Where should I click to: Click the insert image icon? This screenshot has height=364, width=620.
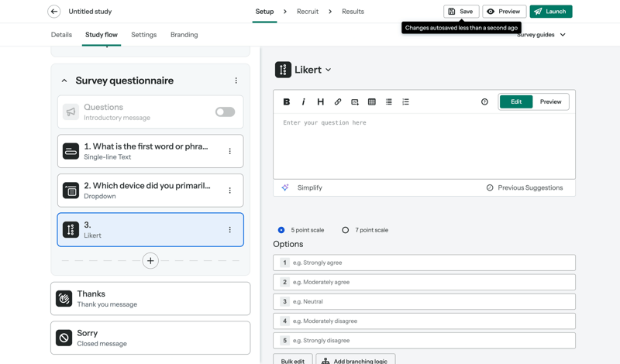pyautogui.click(x=355, y=102)
